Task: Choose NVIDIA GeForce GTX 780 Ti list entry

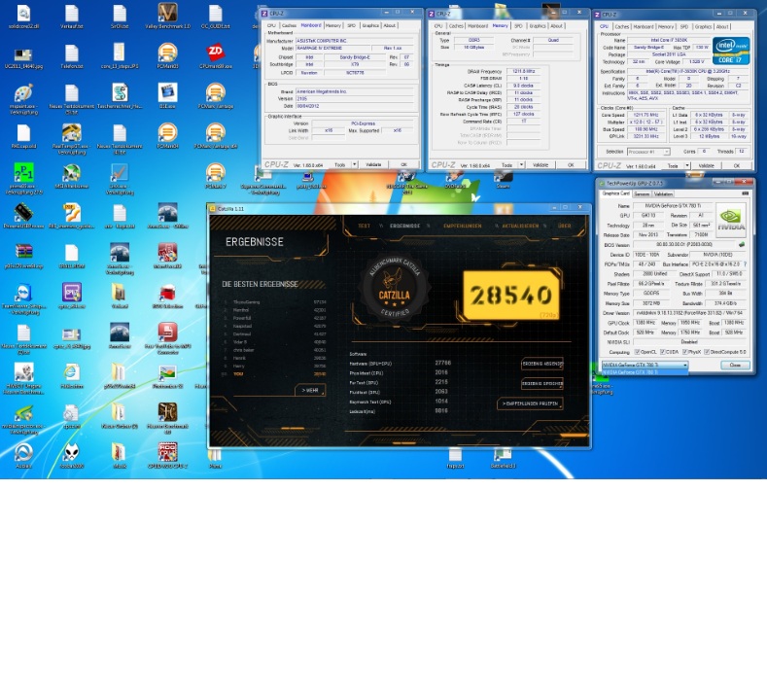Action: [x=645, y=372]
